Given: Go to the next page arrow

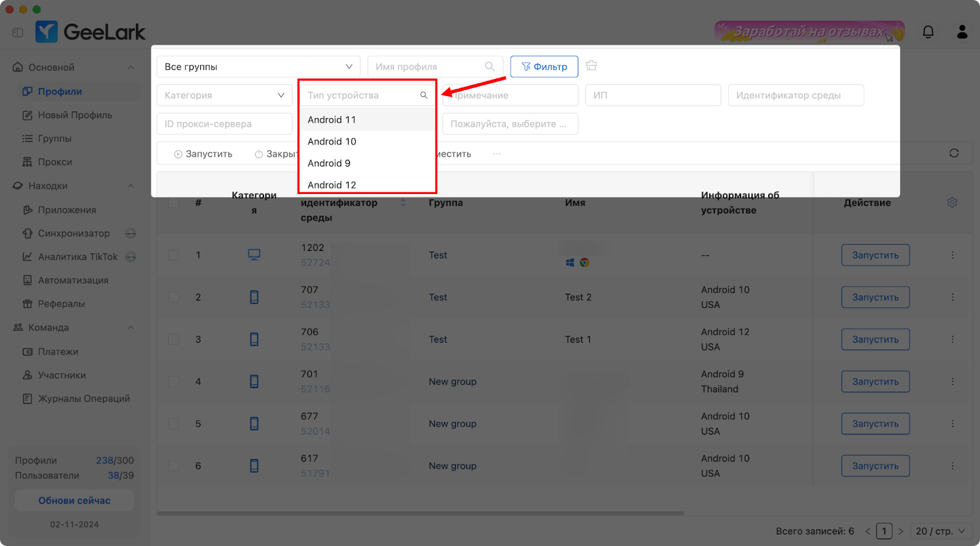Looking at the screenshot, I should pos(900,531).
